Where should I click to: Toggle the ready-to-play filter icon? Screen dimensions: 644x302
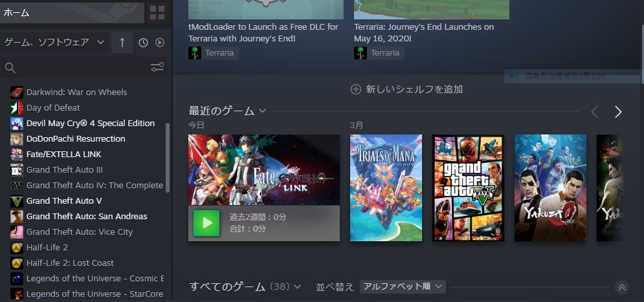(160, 43)
